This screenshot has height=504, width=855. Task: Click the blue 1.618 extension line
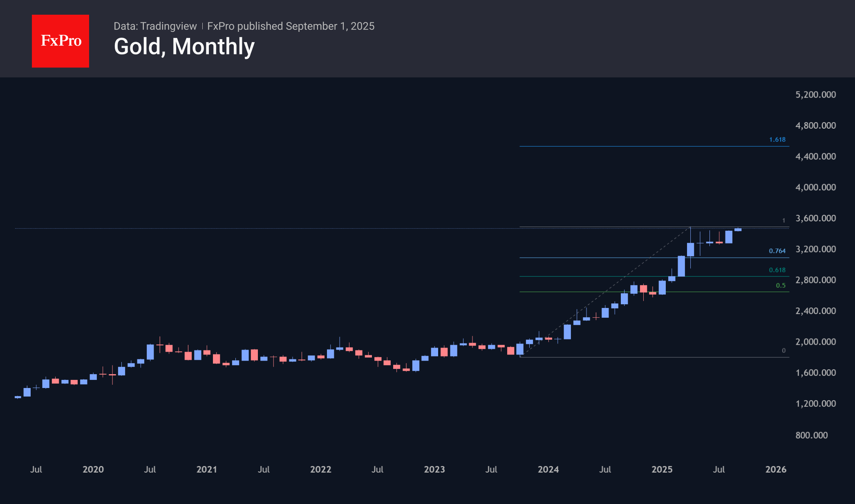[654, 146]
